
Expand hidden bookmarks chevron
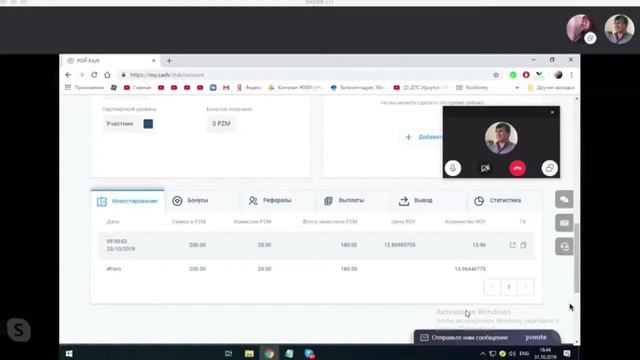[x=517, y=87]
